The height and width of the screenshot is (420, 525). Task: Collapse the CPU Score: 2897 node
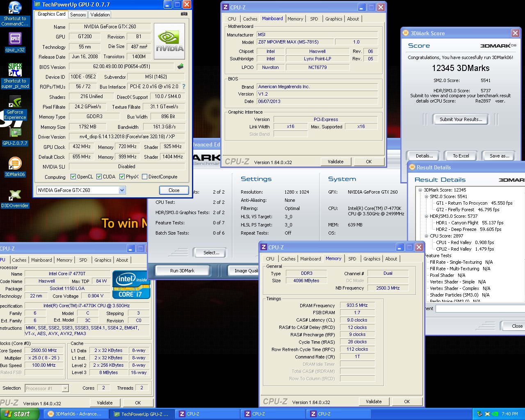(426, 236)
